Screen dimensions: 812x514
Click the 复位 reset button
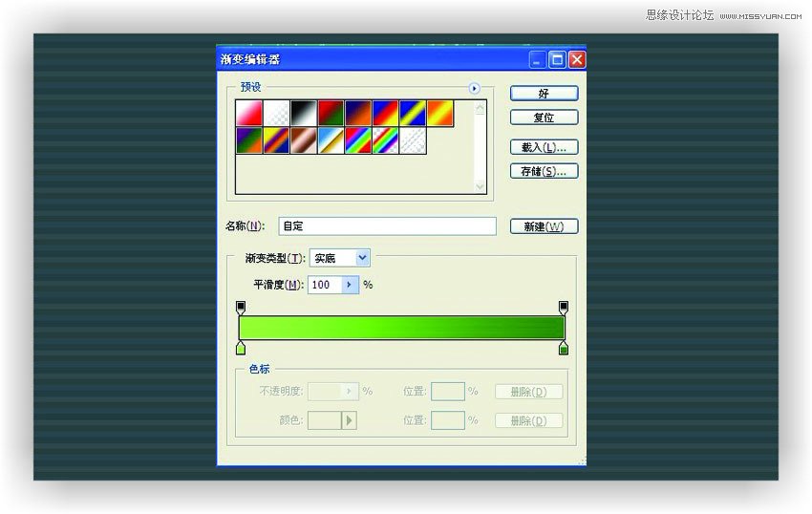pos(545,118)
